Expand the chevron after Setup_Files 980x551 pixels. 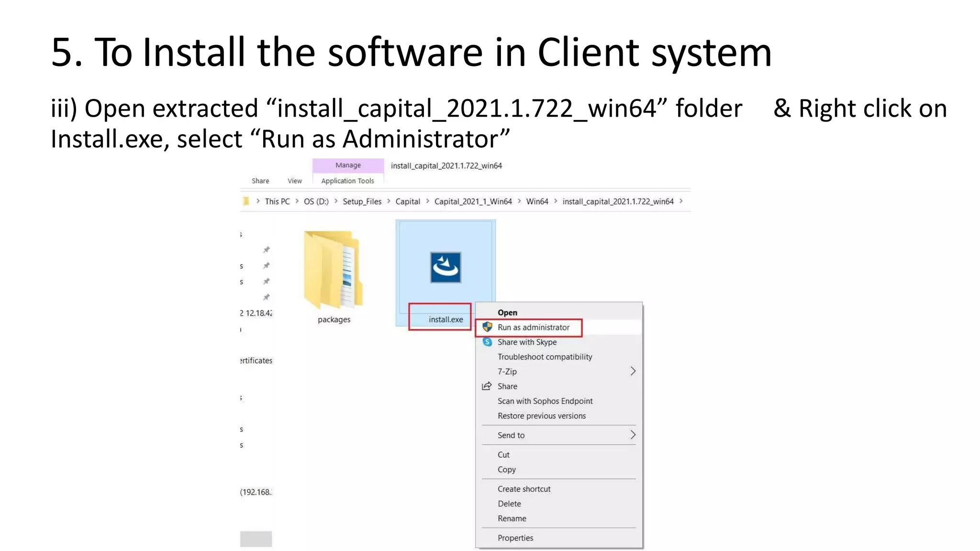(389, 201)
